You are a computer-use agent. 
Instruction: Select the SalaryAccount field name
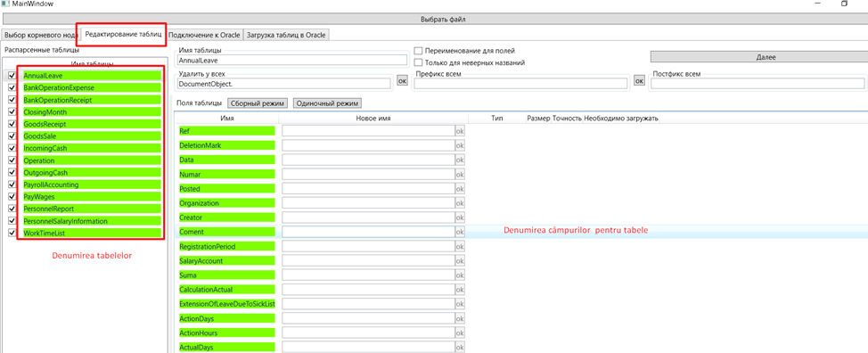pyautogui.click(x=226, y=260)
